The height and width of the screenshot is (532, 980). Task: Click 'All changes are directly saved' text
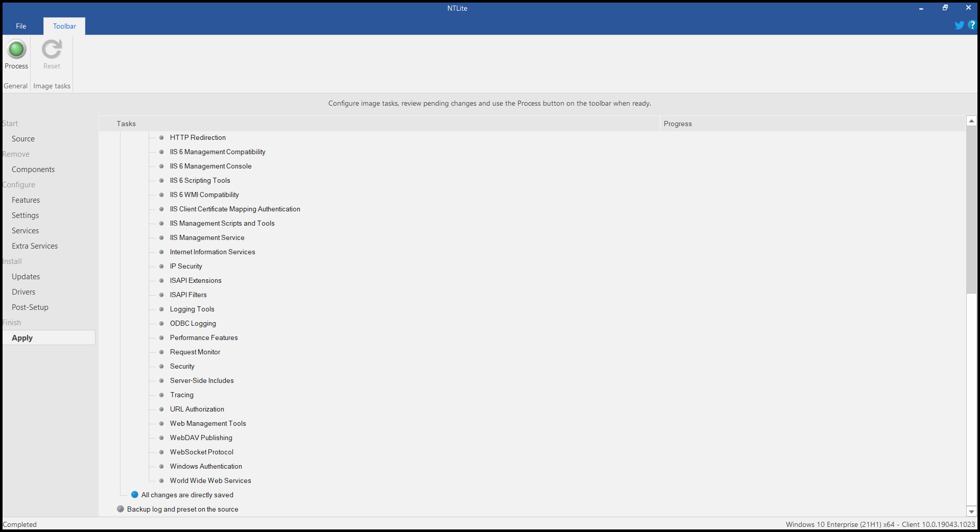(187, 495)
